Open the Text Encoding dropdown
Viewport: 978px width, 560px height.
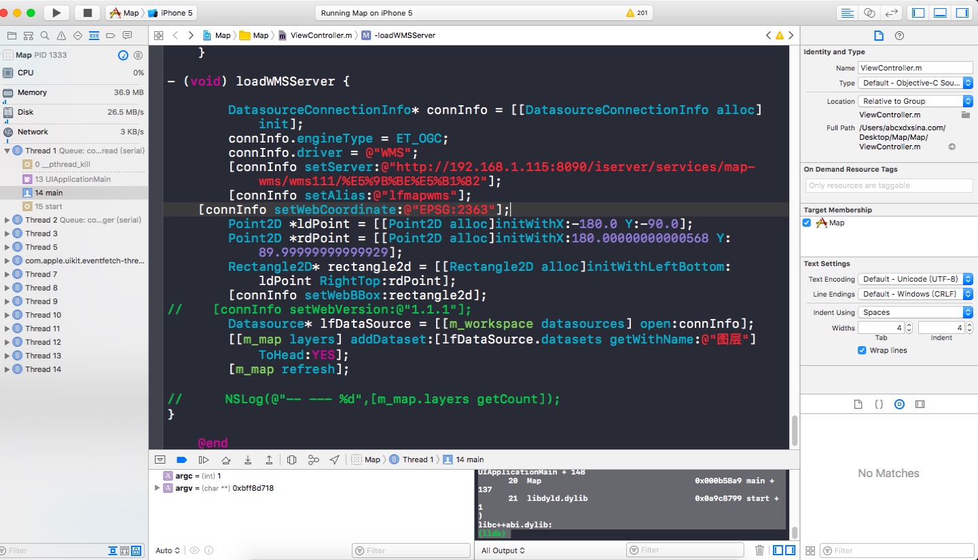tap(915, 279)
